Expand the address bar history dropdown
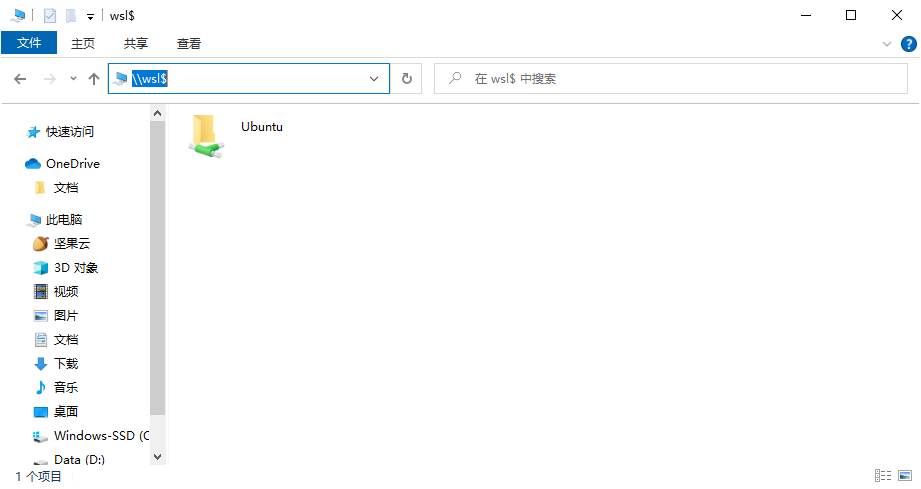This screenshot has width=921, height=489. pyautogui.click(x=374, y=79)
